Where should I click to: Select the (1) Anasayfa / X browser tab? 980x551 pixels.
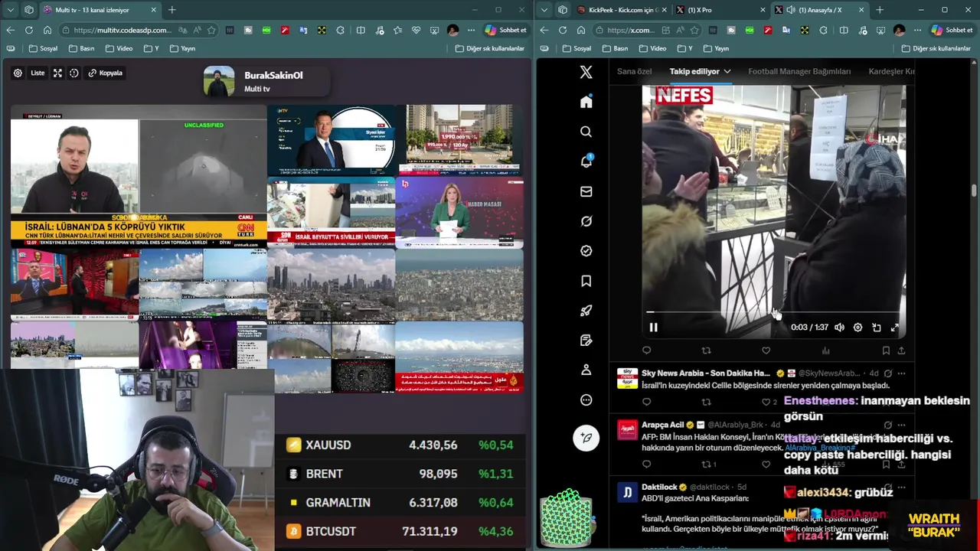tap(819, 10)
